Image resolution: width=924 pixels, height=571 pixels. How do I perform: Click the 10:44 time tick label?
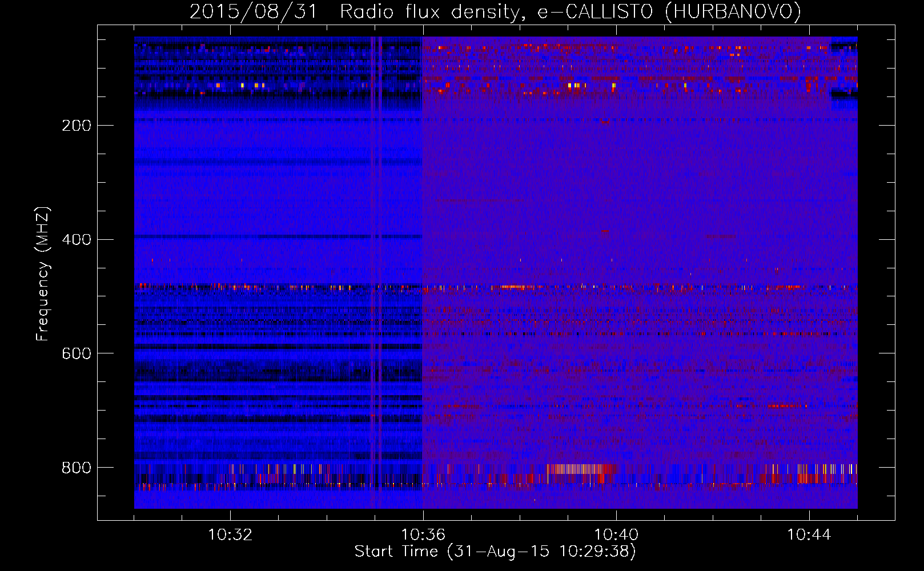pos(809,535)
